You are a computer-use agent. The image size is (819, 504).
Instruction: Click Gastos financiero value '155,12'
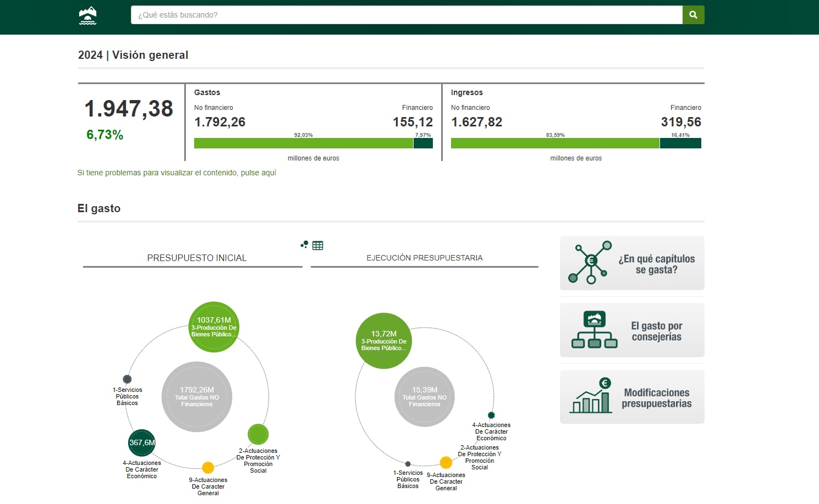tap(413, 122)
